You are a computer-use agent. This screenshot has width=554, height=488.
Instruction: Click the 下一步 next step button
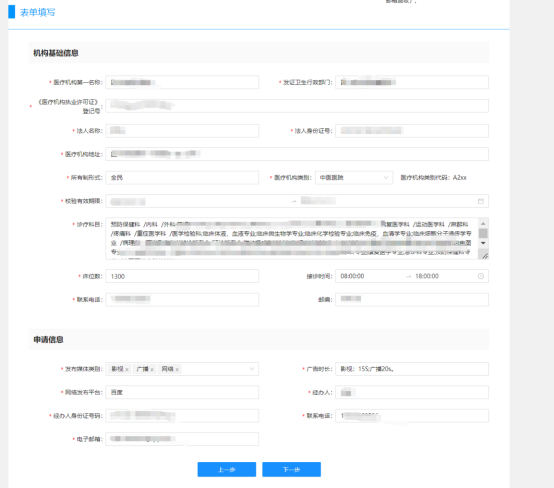point(291,469)
